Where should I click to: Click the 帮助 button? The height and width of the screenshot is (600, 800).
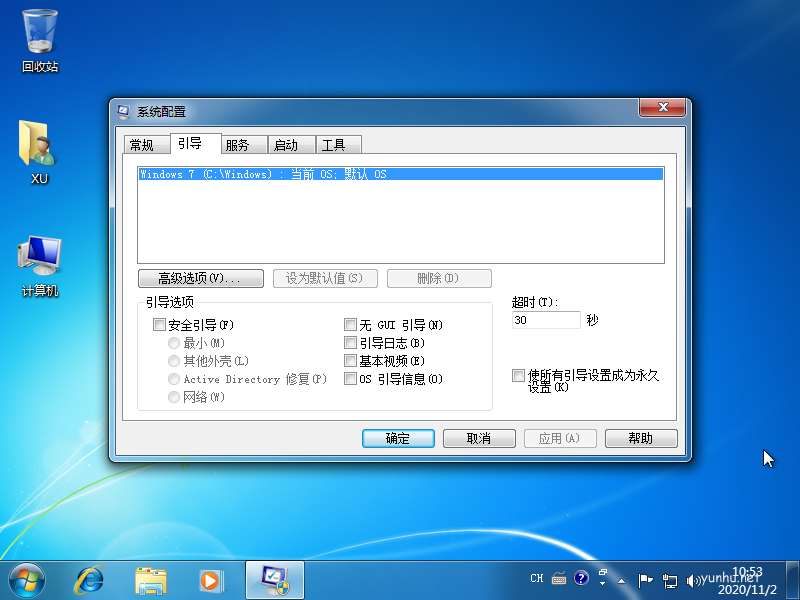tap(640, 438)
